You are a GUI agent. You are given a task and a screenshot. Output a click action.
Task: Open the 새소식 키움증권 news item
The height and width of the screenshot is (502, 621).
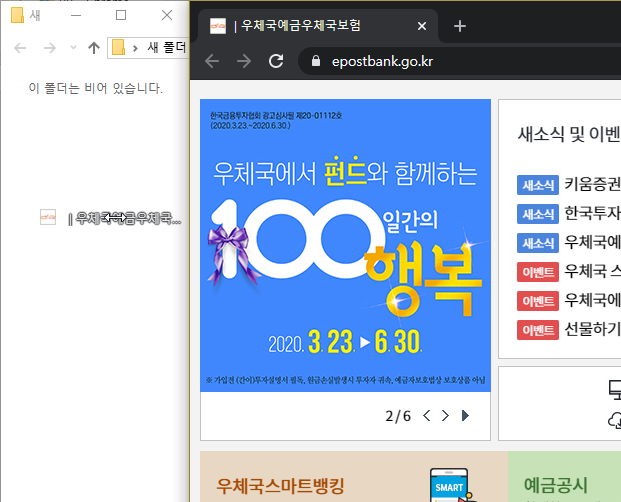tap(568, 184)
